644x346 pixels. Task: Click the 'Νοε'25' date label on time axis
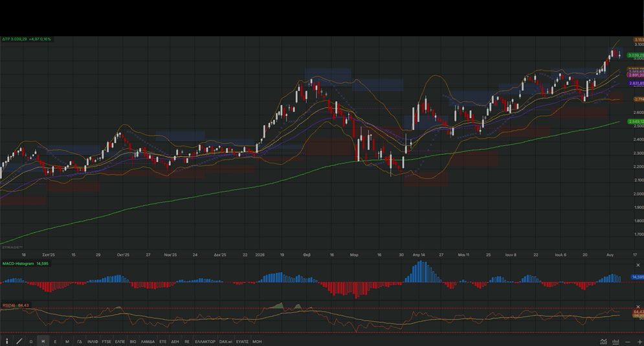(x=170, y=255)
